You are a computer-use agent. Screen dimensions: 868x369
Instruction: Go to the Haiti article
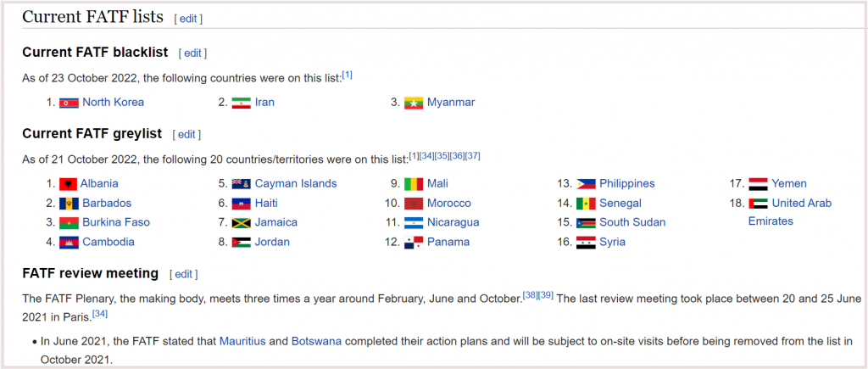266,204
